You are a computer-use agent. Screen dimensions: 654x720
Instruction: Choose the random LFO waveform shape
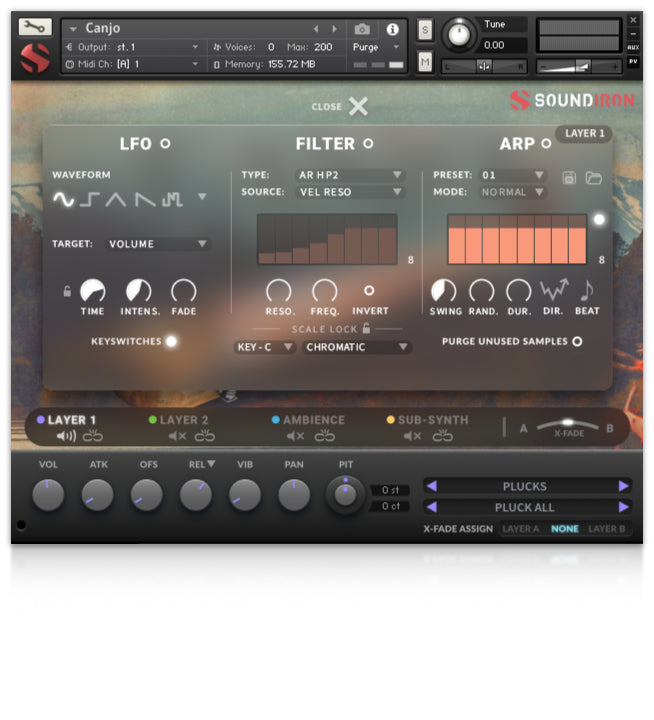(x=172, y=199)
